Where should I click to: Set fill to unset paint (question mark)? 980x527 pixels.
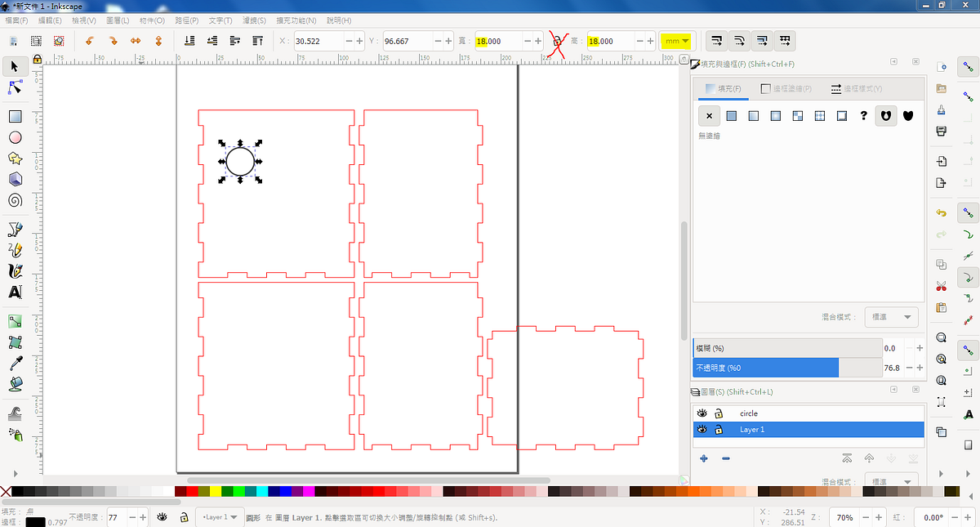pyautogui.click(x=864, y=116)
